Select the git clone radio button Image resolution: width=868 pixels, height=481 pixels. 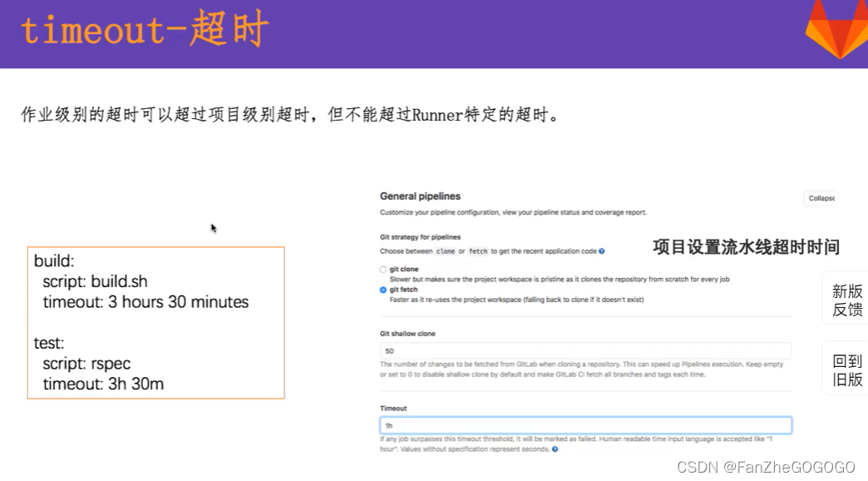click(383, 270)
